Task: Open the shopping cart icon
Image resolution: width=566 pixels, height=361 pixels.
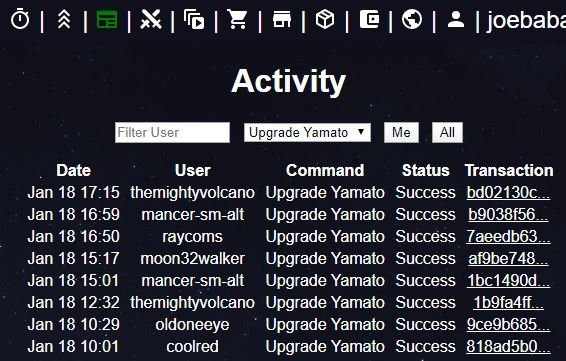Action: pyautogui.click(x=238, y=19)
